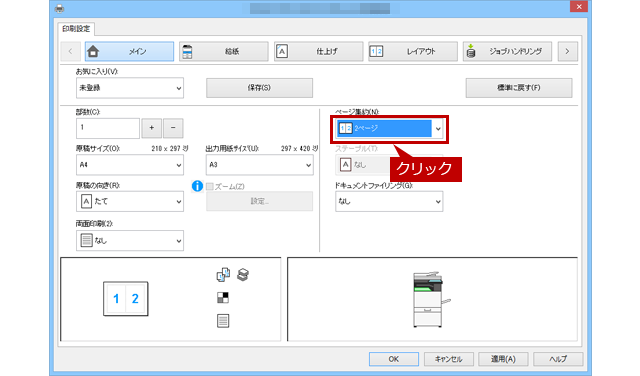Switch to the 給紙 tab

224,51
